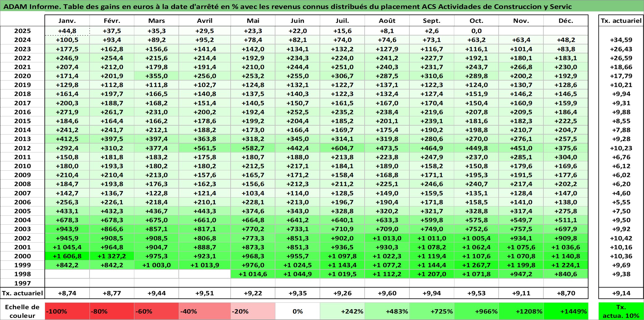Click the -60% color scale swatch
The width and height of the screenshot is (644, 320).
point(157,311)
